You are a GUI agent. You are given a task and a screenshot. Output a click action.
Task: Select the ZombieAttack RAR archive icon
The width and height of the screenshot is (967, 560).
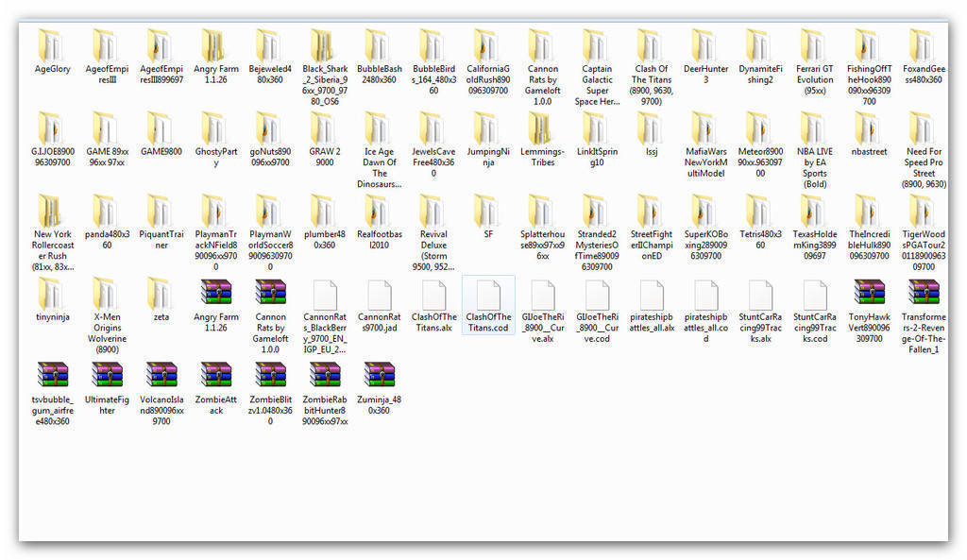coord(216,376)
